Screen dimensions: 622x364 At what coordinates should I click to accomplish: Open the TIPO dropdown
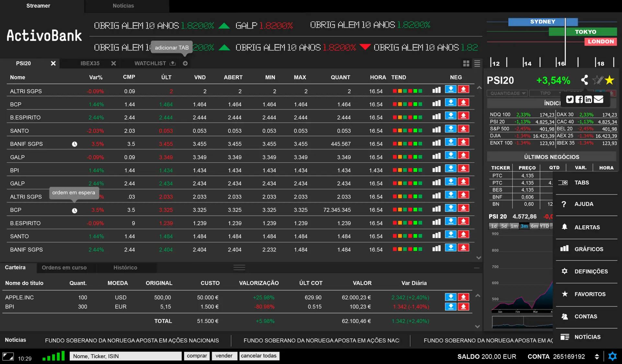(547, 93)
